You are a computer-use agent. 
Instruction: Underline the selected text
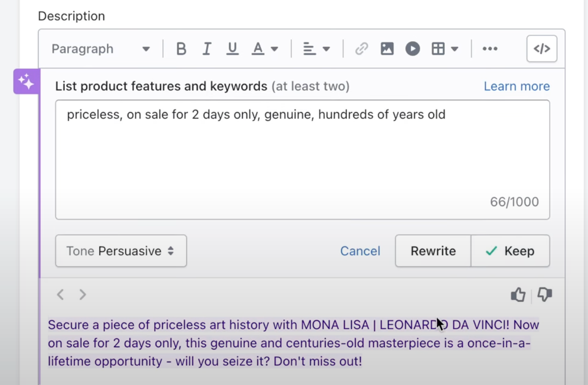pyautogui.click(x=232, y=49)
